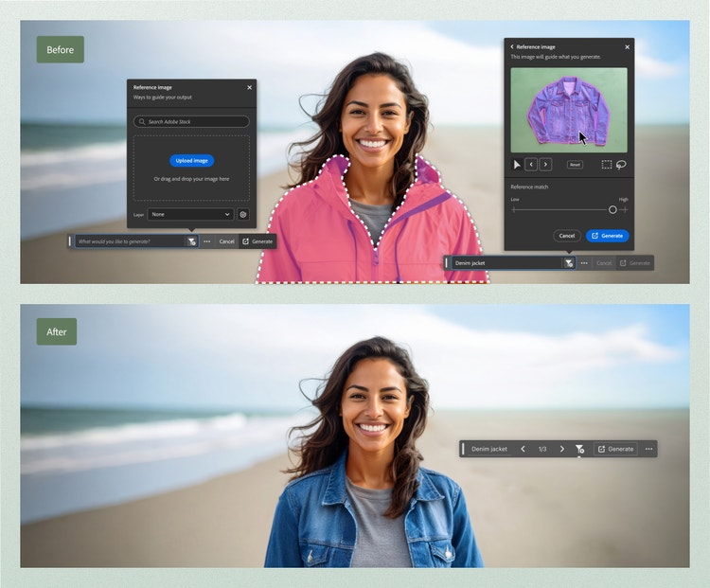Open more options in Before 'Denim jacket' bar
710x588 pixels.
pos(584,262)
